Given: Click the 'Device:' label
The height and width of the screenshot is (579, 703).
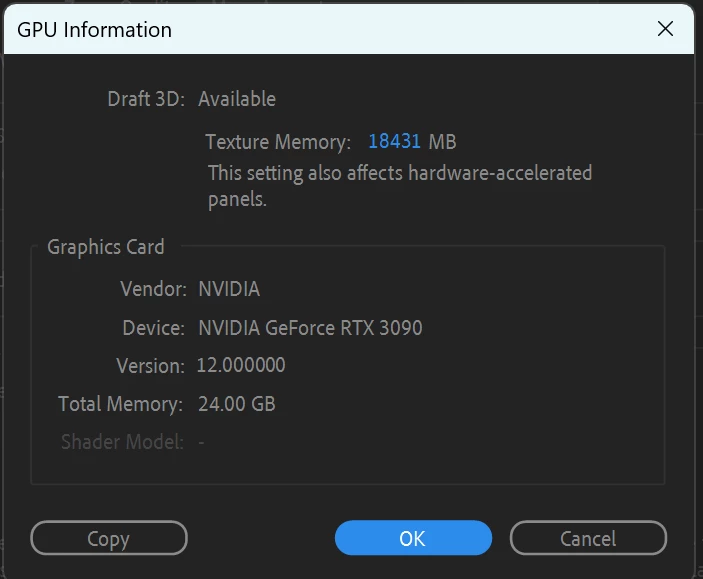Looking at the screenshot, I should pyautogui.click(x=154, y=328).
